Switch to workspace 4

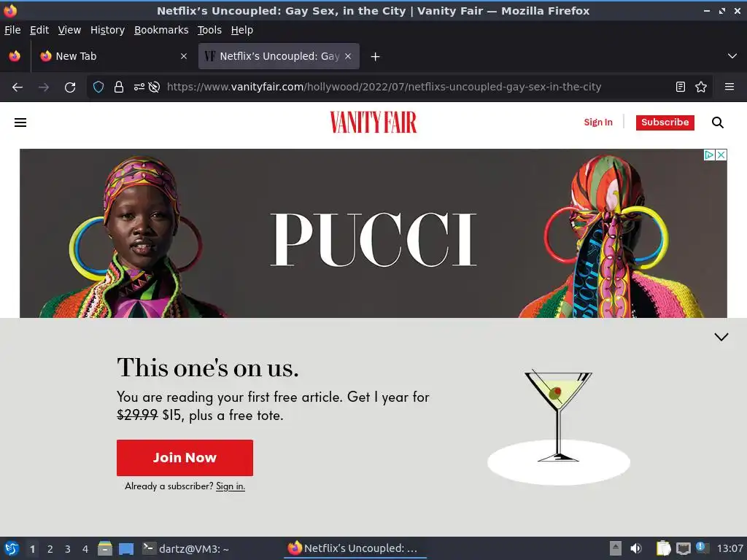85,549
